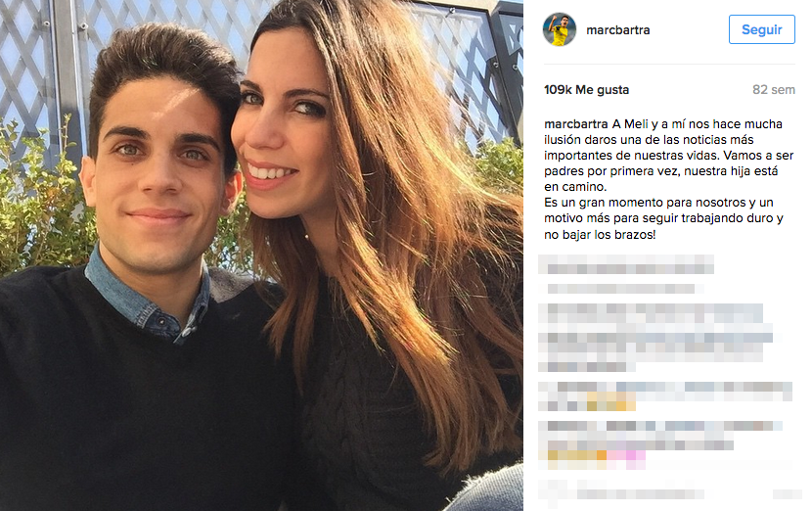This screenshot has width=812, height=511.
Task: Open marcbartra's profile avatar
Action: (560, 29)
